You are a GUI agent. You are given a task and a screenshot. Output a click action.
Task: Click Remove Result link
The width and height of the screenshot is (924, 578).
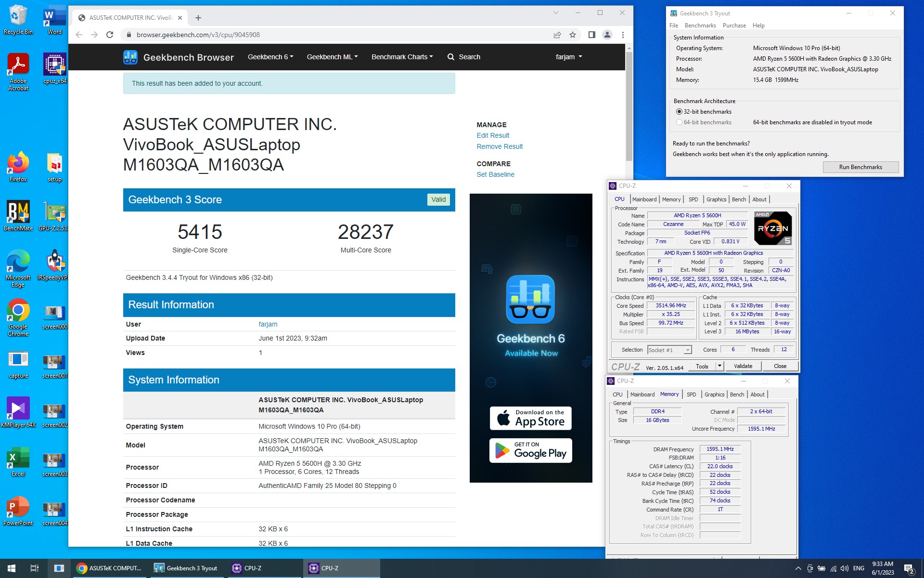500,146
